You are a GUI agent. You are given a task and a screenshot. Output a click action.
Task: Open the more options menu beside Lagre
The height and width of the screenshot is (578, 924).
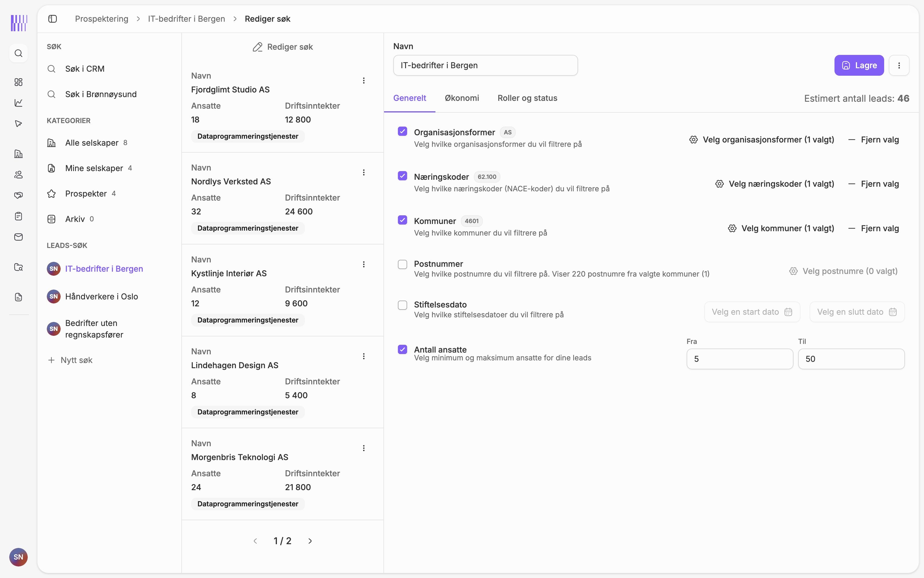[x=899, y=65]
